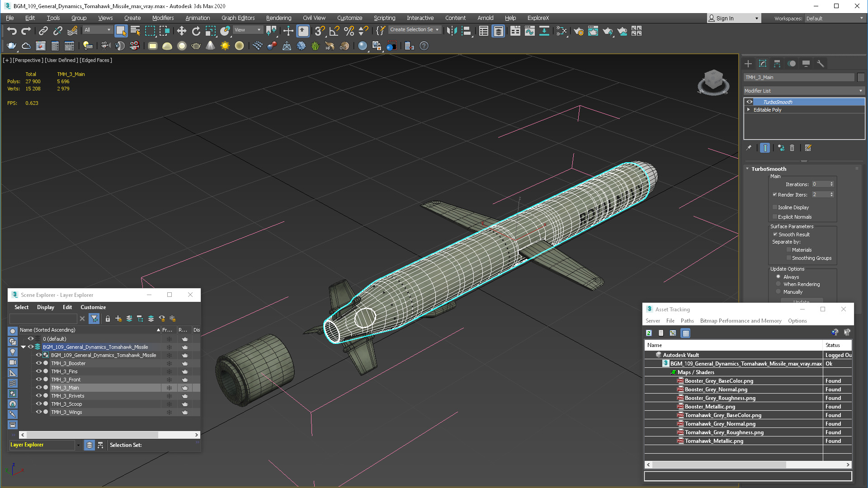Click Asset Tracking table view icon

(x=686, y=333)
